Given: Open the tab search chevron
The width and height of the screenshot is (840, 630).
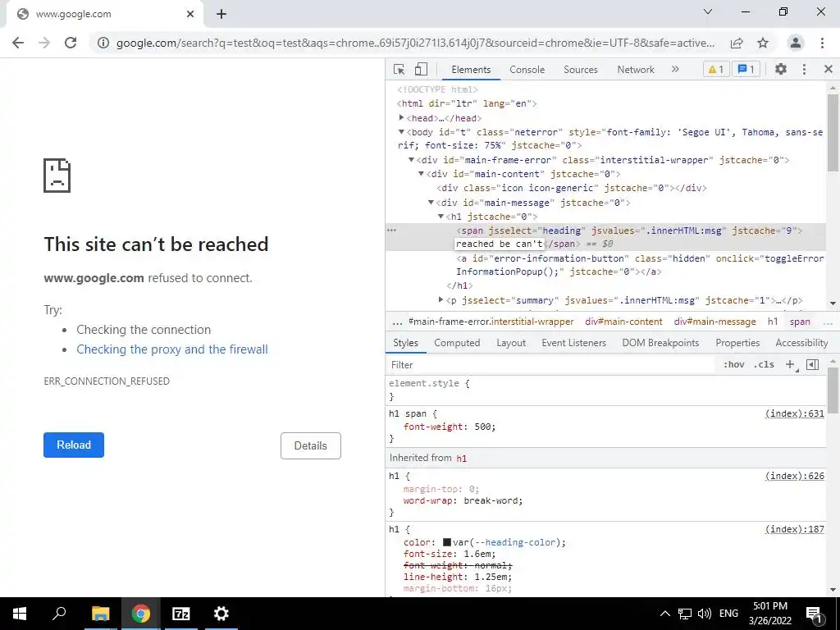Looking at the screenshot, I should tap(708, 11).
